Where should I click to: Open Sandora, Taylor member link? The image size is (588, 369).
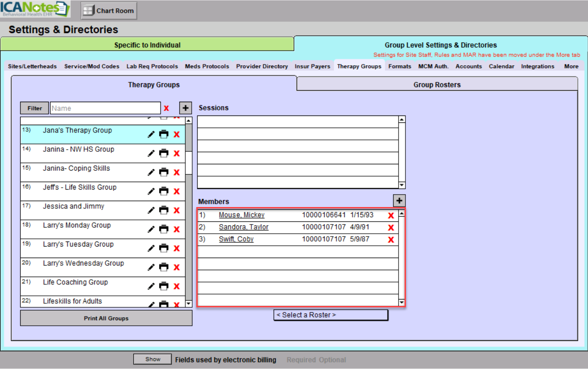(x=244, y=227)
